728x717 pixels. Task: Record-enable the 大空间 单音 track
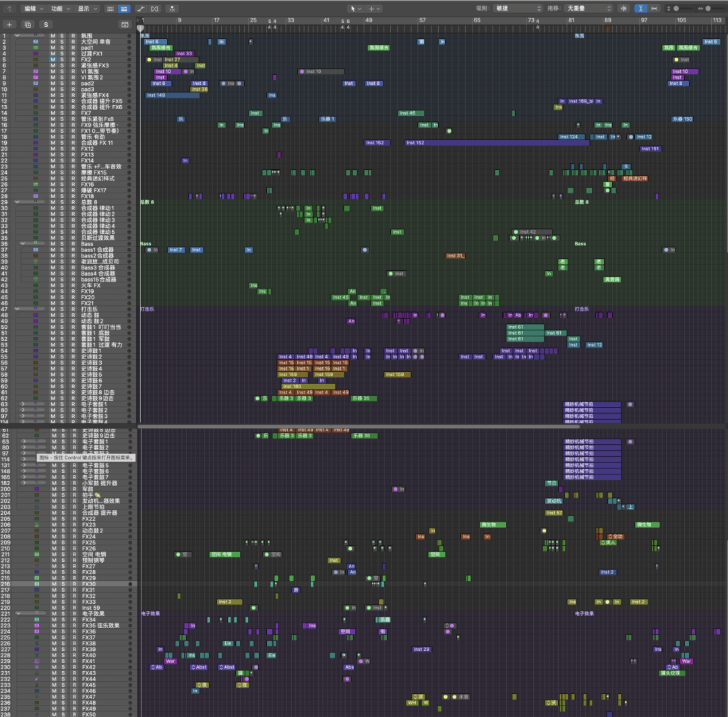pos(73,42)
